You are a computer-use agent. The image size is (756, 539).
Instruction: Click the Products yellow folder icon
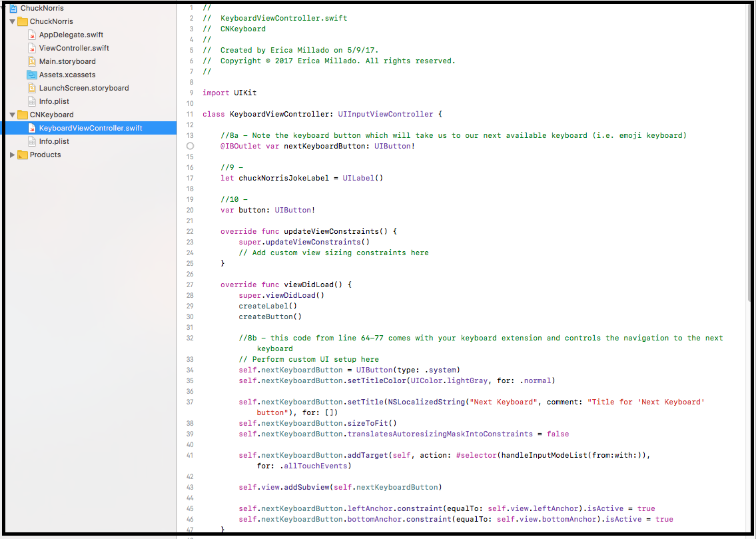[x=22, y=155]
